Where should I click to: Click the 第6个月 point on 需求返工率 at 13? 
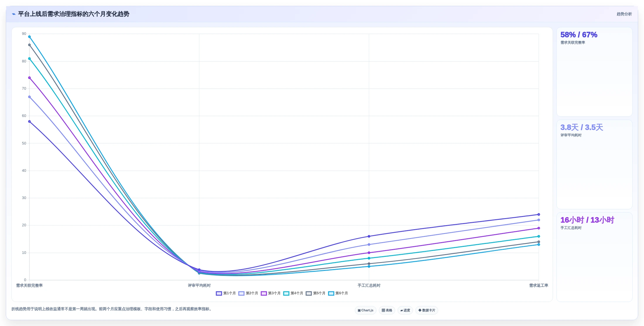[539, 244]
